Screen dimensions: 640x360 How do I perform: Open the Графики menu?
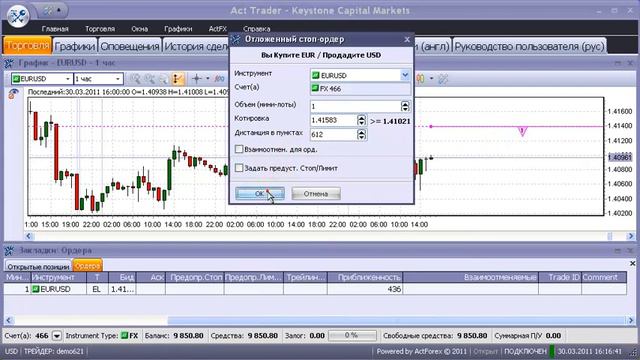tap(178, 29)
